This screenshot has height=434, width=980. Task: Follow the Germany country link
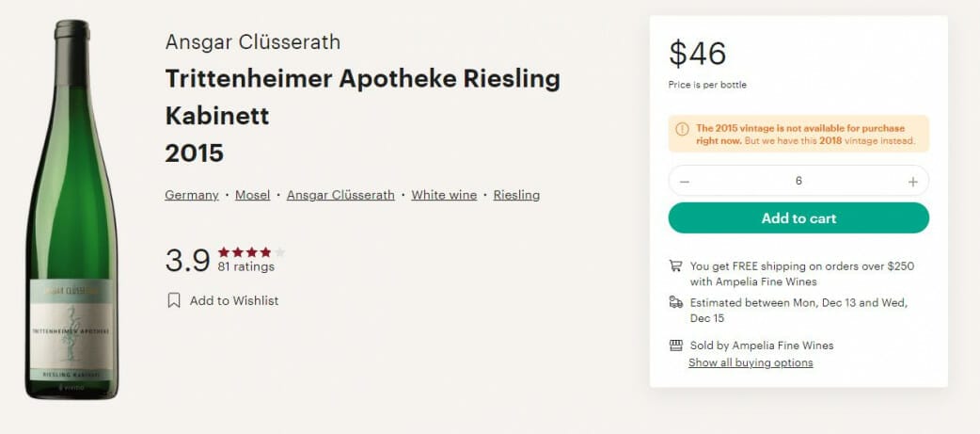(x=192, y=195)
